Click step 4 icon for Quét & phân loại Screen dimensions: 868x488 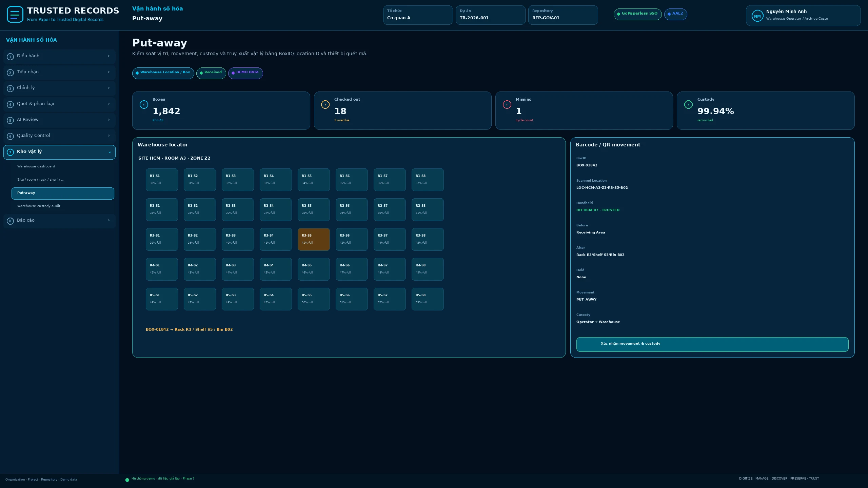click(10, 104)
